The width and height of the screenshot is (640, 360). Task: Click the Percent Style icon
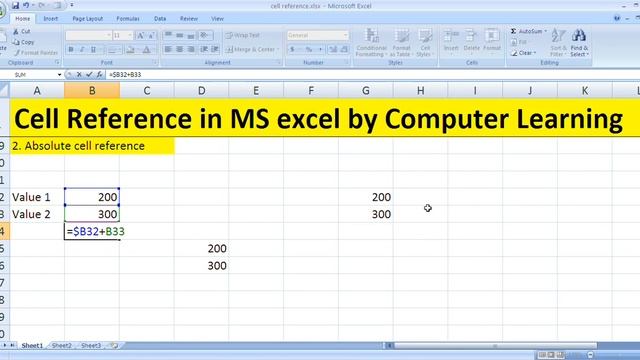coord(309,49)
